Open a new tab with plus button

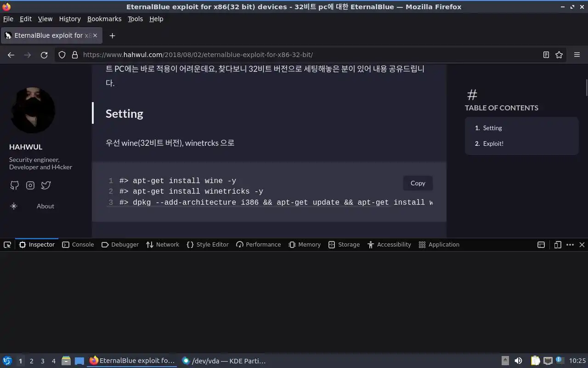click(112, 35)
